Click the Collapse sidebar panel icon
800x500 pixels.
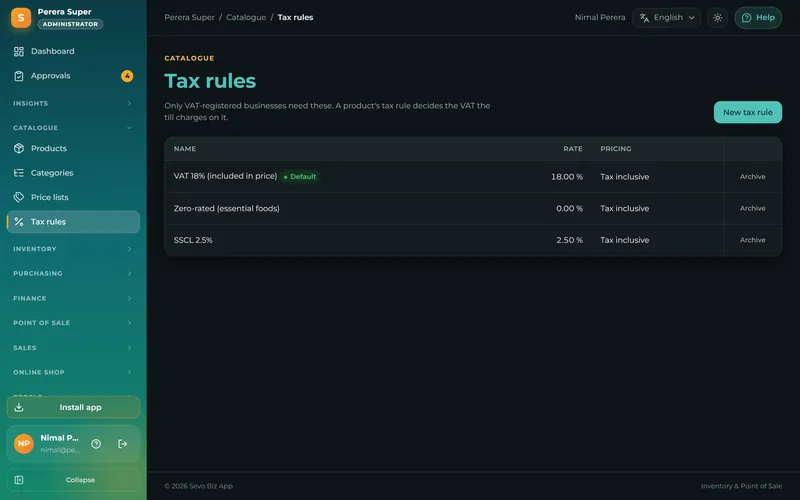pos(19,480)
